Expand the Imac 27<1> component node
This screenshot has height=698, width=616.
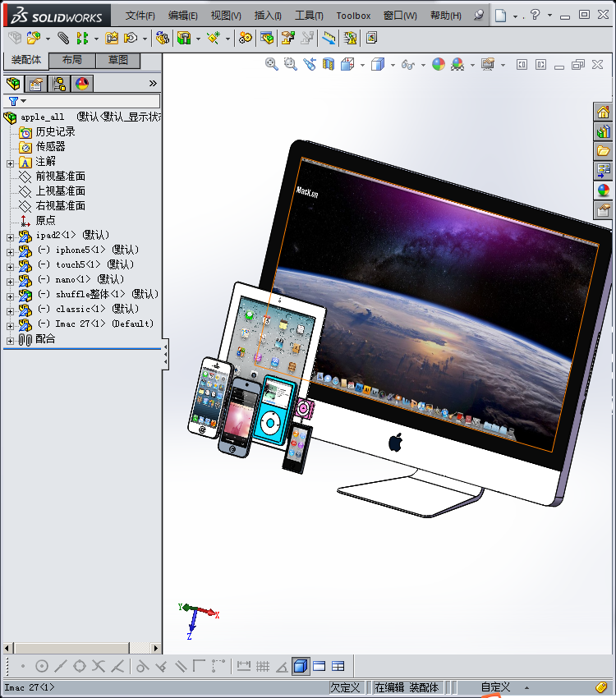click(x=10, y=326)
